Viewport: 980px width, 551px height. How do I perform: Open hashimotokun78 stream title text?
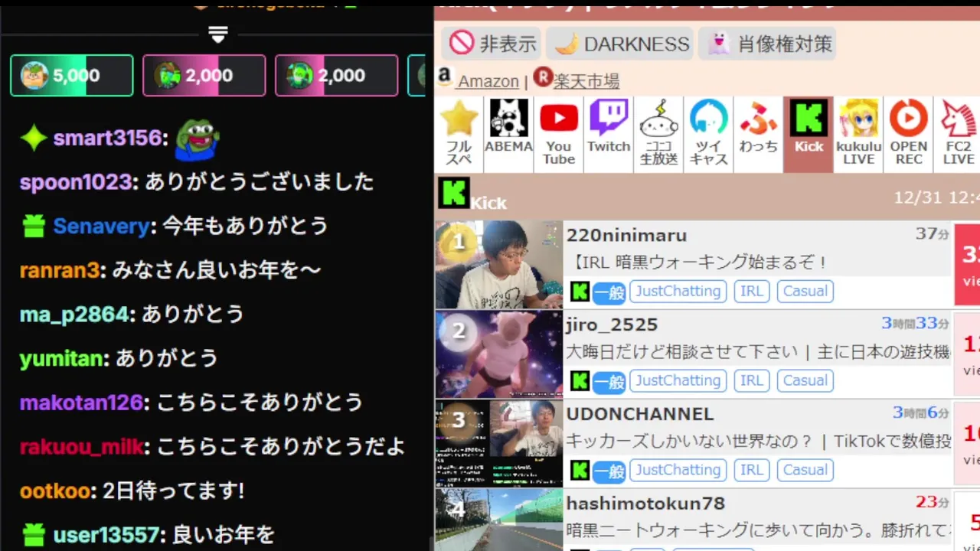point(759,530)
